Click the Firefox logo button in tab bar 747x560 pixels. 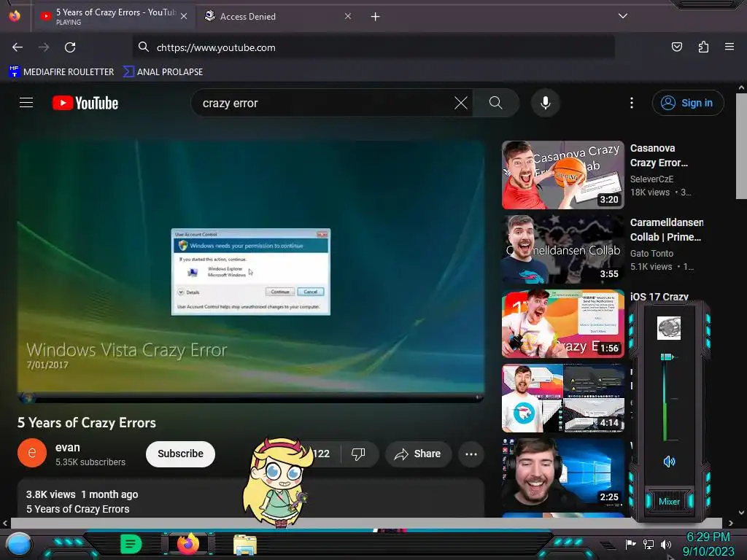[x=15, y=16]
